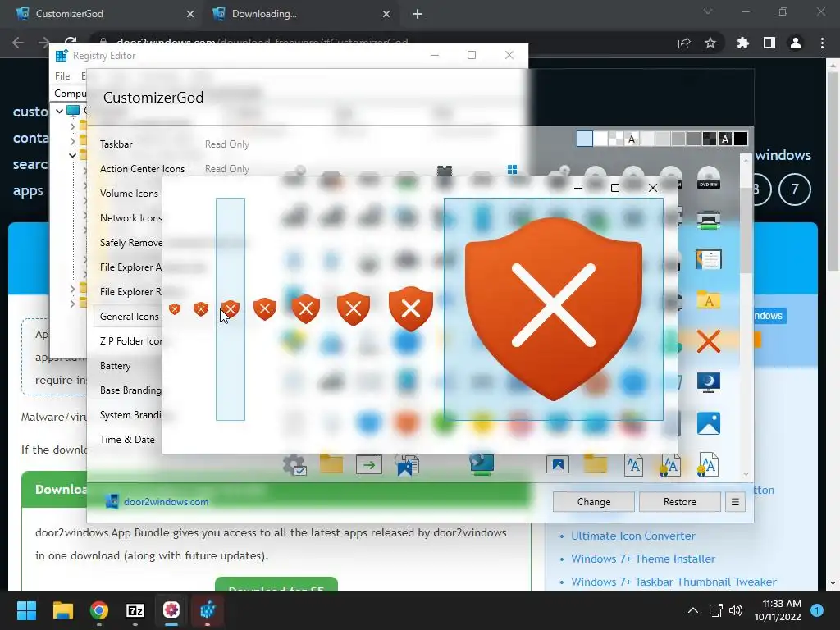Open Windows 7+ Taskbar Thumbnail Tweaker link
The width and height of the screenshot is (840, 630).
(673, 582)
